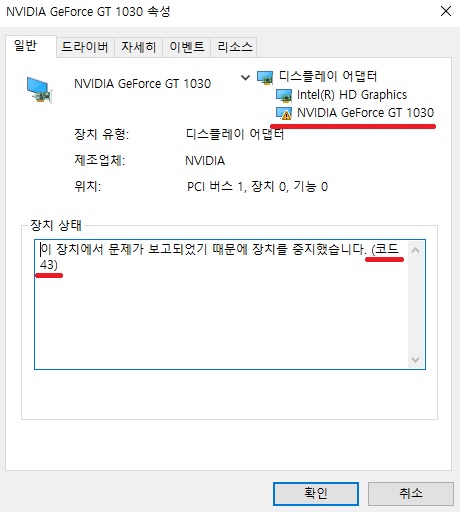Click the 취소 button
The height and width of the screenshot is (512, 460).
coord(411,493)
